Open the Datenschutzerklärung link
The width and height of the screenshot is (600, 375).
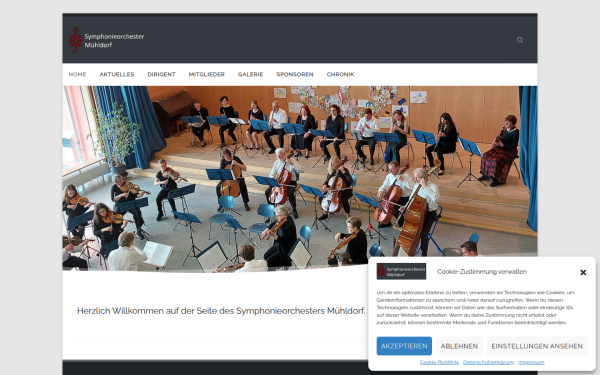488,362
